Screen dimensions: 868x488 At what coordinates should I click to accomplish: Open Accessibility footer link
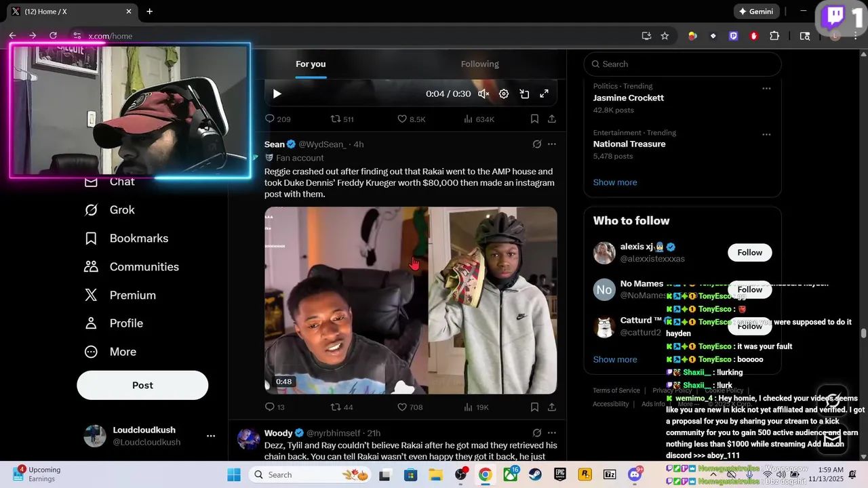click(x=611, y=404)
